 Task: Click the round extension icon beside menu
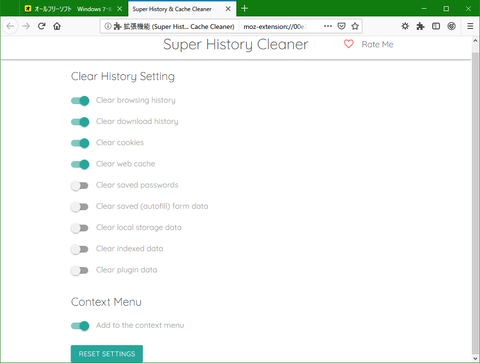[451, 26]
